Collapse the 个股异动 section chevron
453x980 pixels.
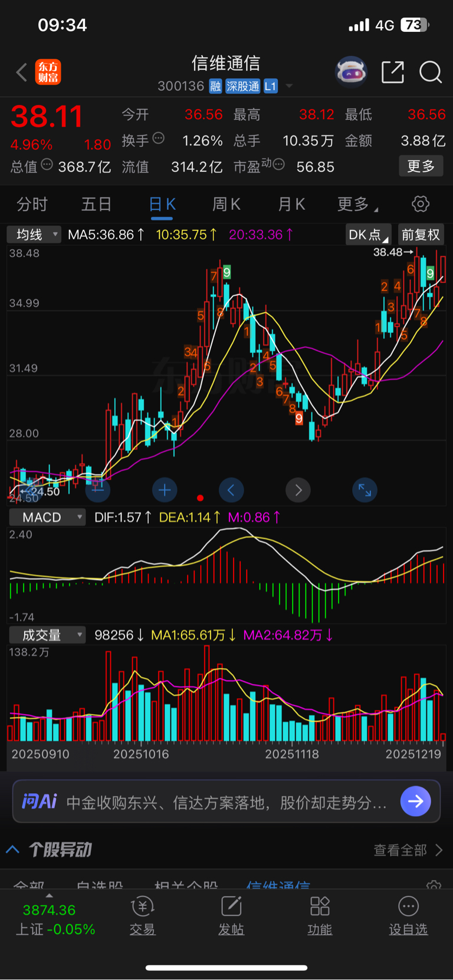pyautogui.click(x=12, y=849)
